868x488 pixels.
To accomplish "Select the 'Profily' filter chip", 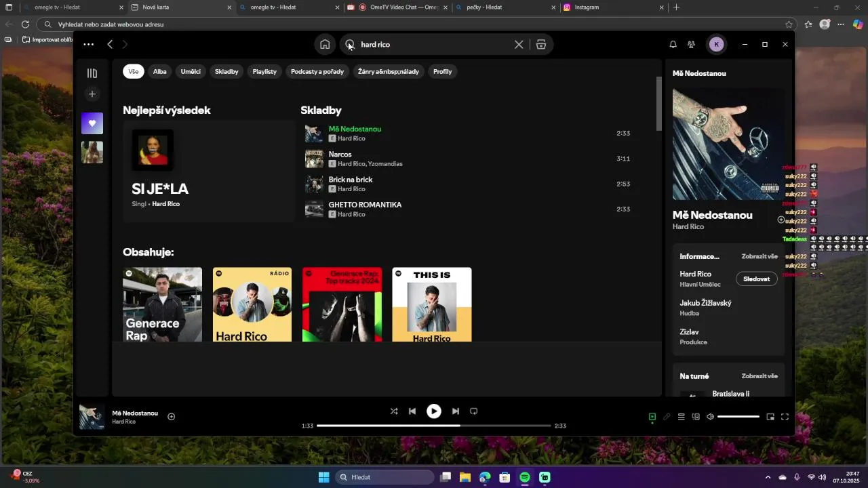I will click(443, 72).
